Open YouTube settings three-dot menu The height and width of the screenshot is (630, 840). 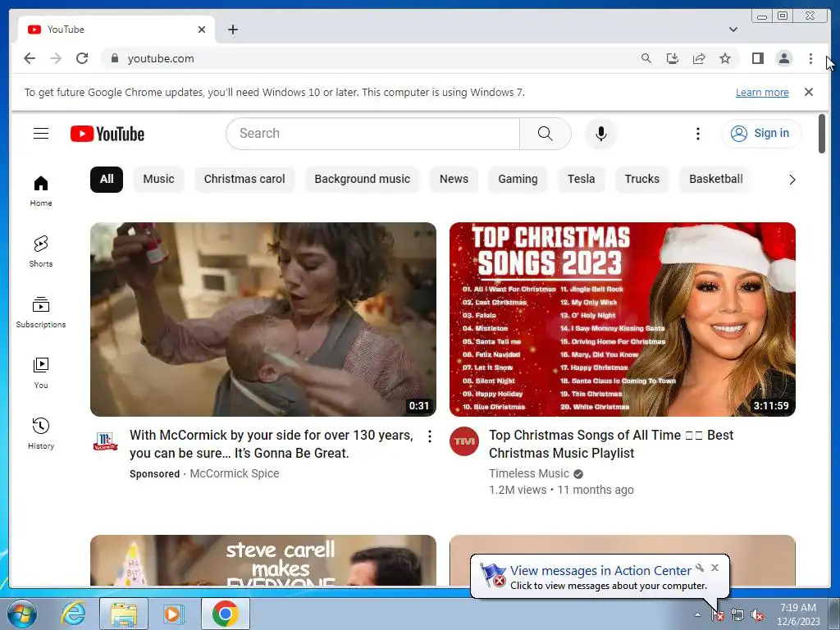pyautogui.click(x=697, y=134)
